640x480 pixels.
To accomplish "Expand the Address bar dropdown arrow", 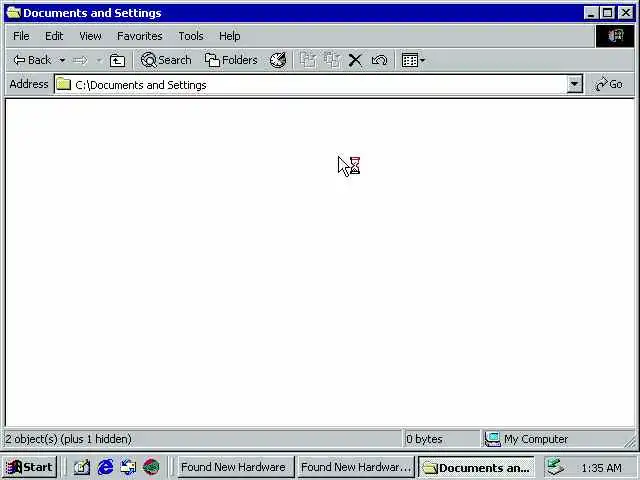I will [574, 84].
